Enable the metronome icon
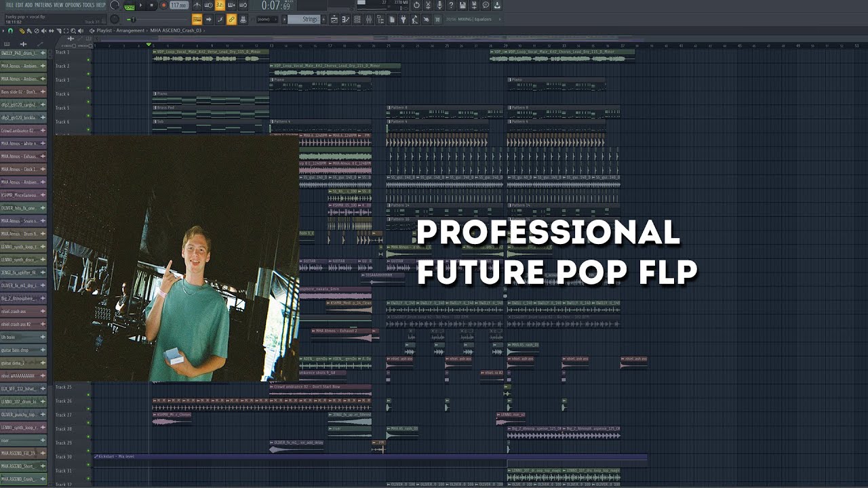Image resolution: width=868 pixels, height=488 pixels. pos(198,5)
